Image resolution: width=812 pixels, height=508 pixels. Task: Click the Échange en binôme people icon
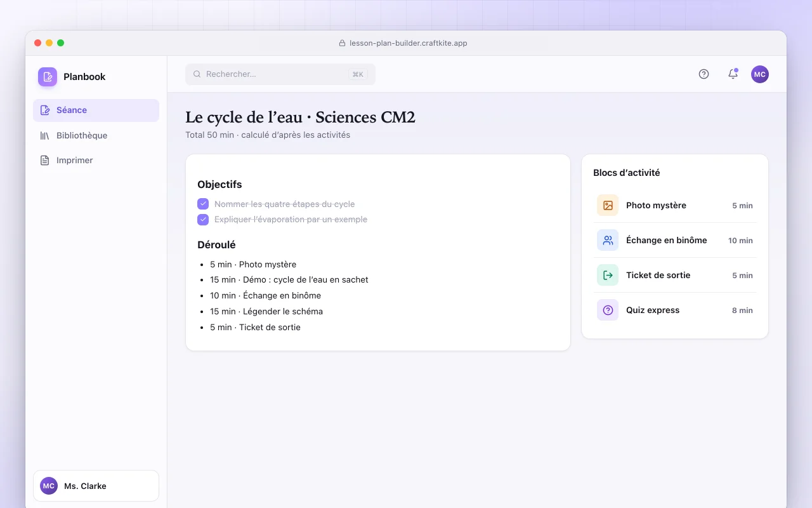click(608, 240)
